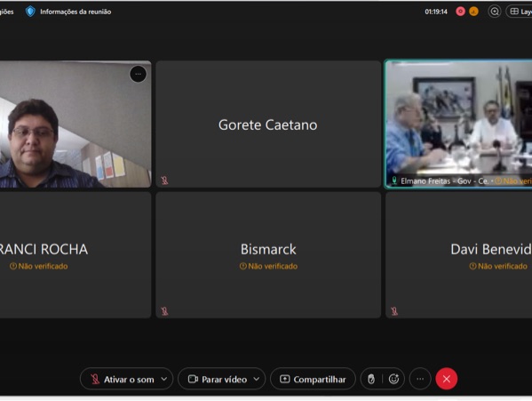Open the more options ellipsis button
532x401 pixels.
click(x=420, y=379)
